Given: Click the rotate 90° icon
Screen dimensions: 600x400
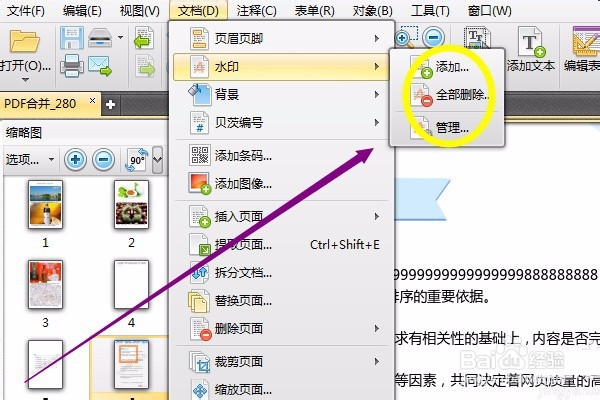Looking at the screenshot, I should pos(137,159).
